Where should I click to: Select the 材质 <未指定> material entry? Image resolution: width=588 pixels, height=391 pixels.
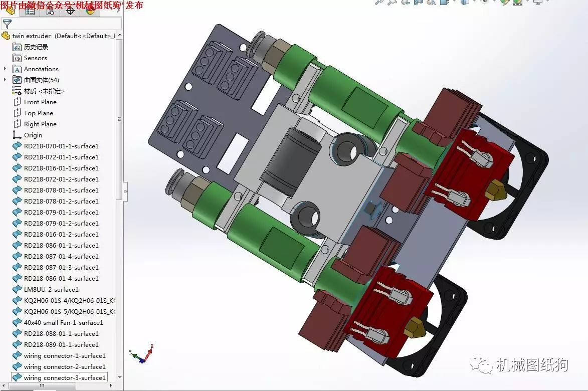(44, 91)
